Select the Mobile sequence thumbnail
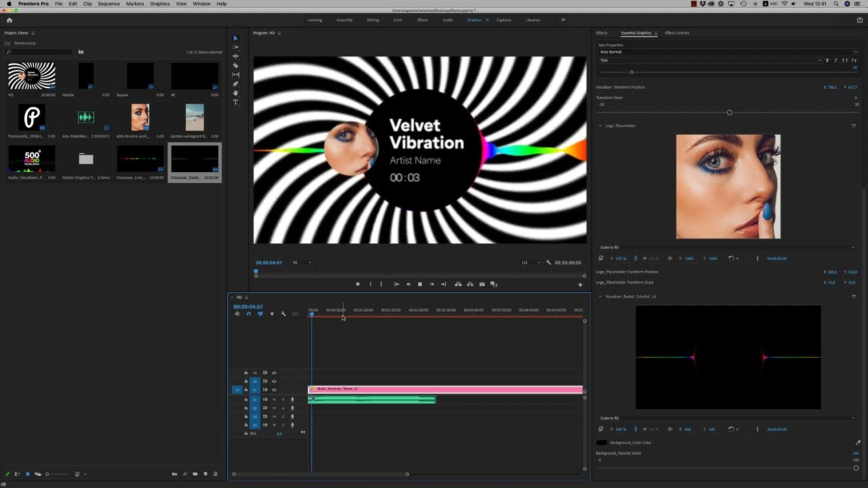 [86, 76]
